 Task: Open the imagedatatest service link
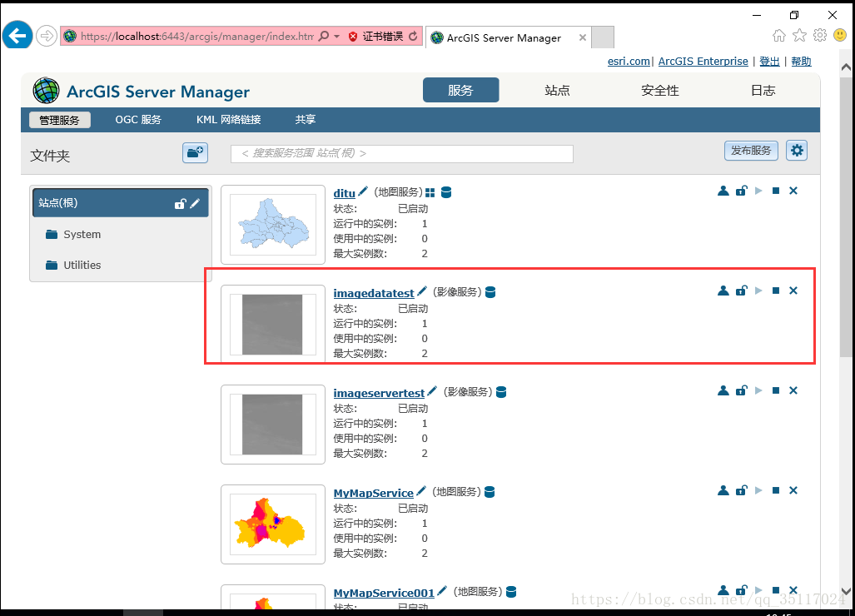[374, 293]
